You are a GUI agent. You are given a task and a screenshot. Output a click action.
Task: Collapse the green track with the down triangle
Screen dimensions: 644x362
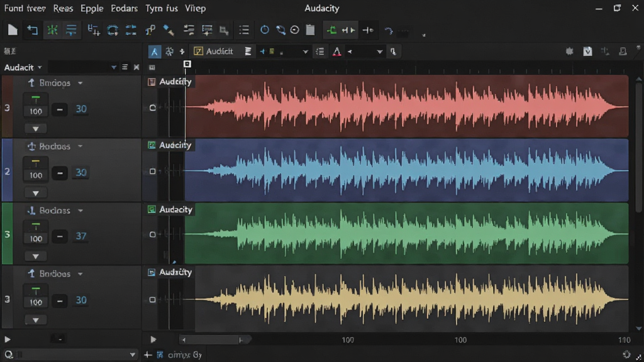(x=36, y=256)
